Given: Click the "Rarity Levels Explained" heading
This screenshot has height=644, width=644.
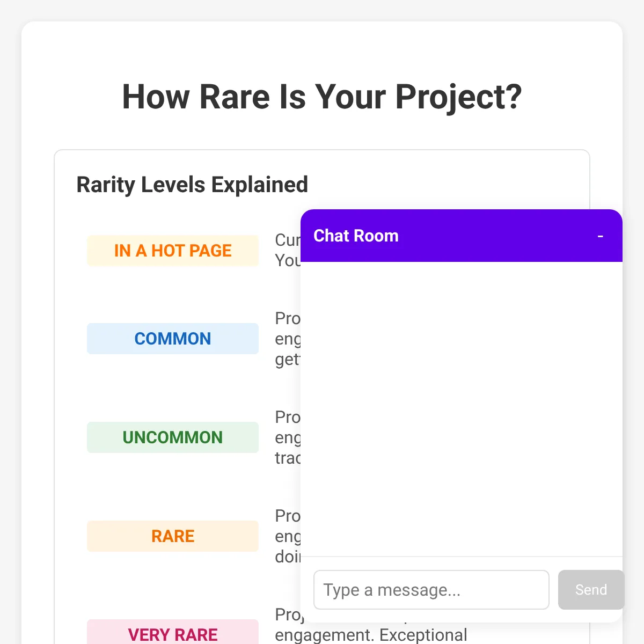Looking at the screenshot, I should click(192, 185).
